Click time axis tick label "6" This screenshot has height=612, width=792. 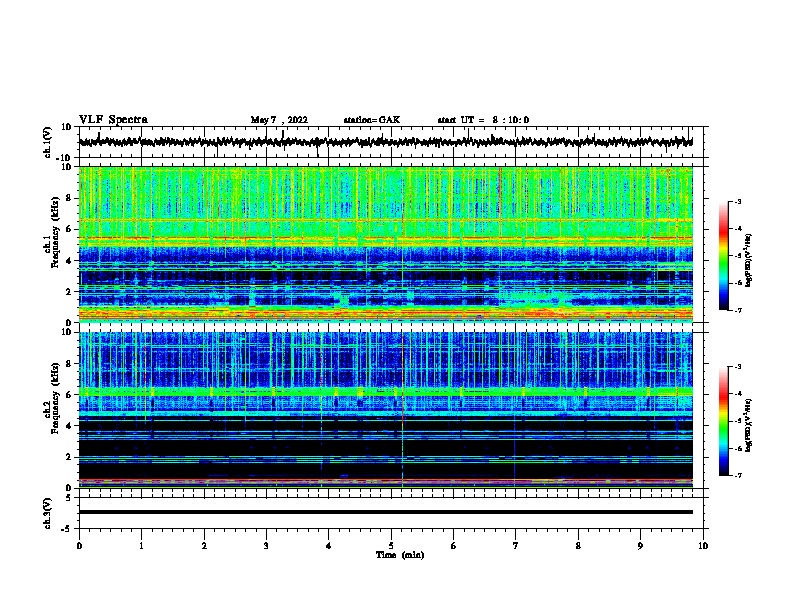454,546
